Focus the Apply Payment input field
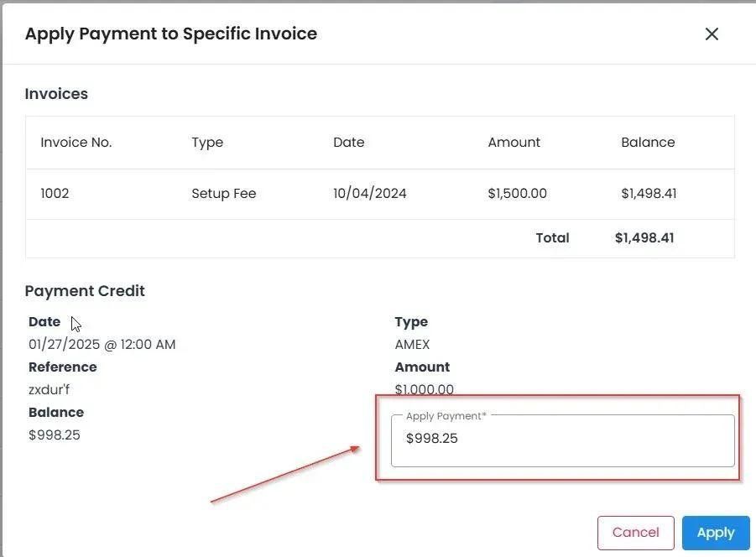 pos(562,440)
